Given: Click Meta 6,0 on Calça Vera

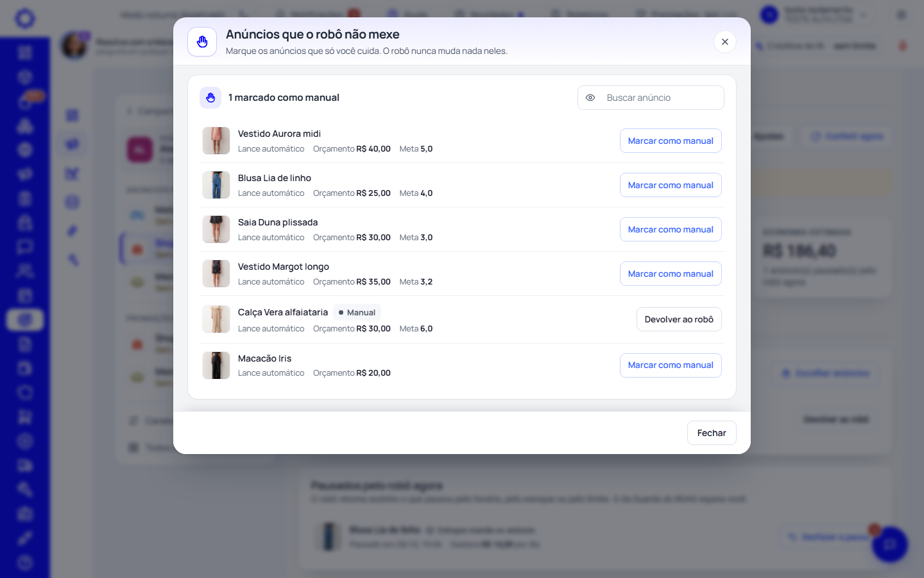Looking at the screenshot, I should [x=416, y=328].
